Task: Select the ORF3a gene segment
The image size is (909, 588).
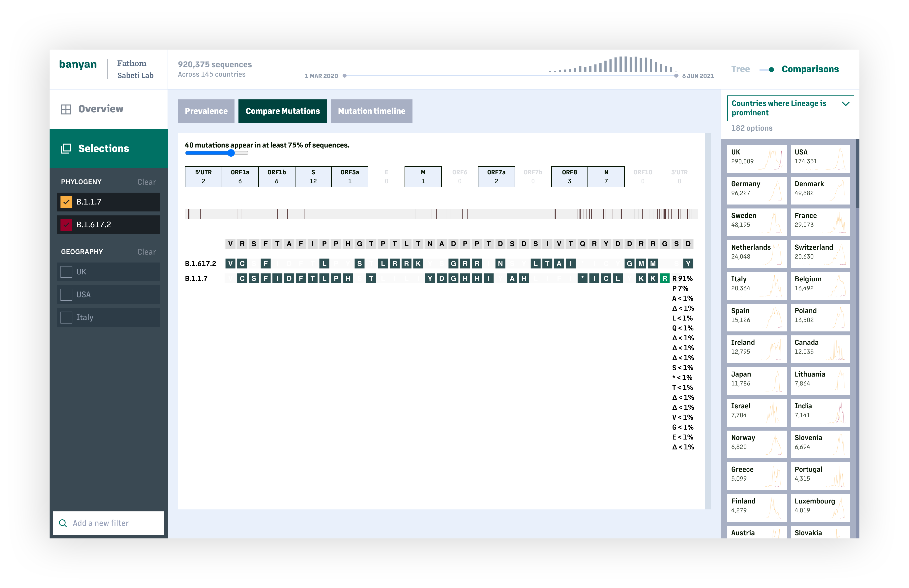Action: (x=350, y=176)
